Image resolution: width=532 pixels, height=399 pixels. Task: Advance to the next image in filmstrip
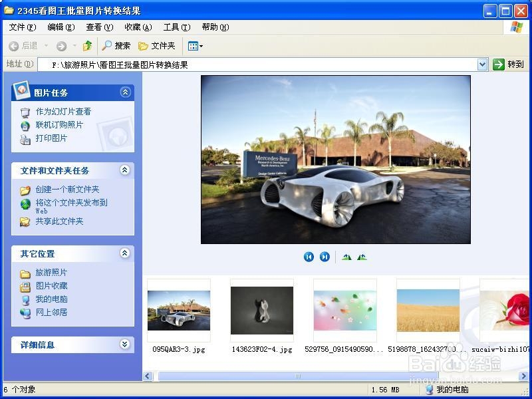[x=325, y=257]
